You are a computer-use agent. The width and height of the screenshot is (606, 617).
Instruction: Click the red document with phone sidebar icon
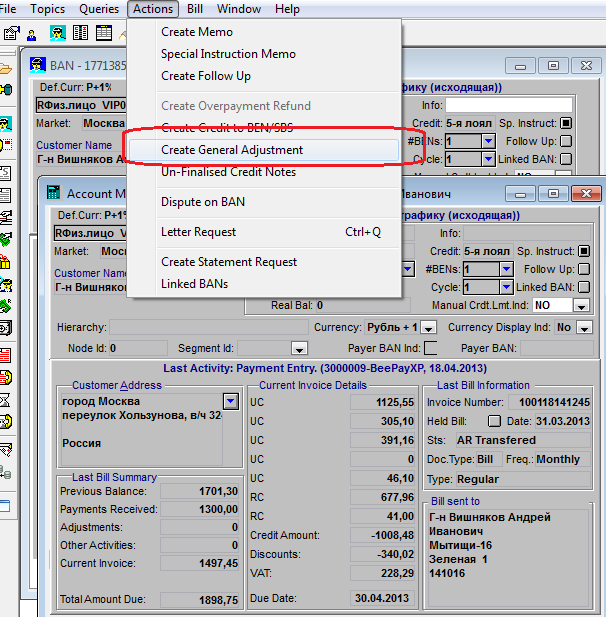pos(6,377)
